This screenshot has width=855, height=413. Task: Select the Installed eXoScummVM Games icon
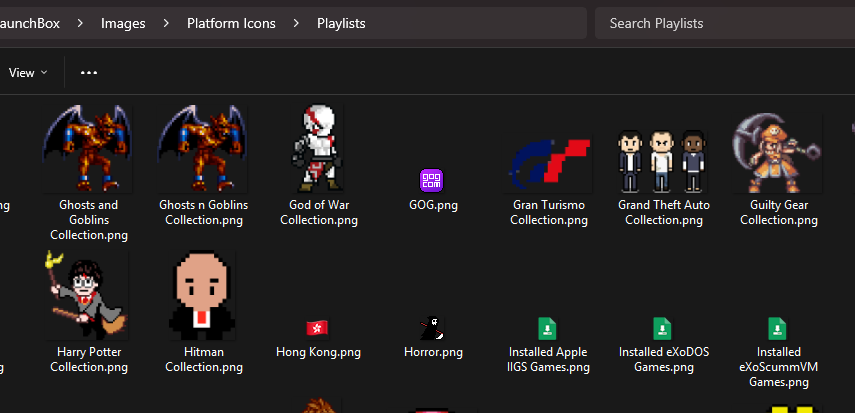[778, 328]
